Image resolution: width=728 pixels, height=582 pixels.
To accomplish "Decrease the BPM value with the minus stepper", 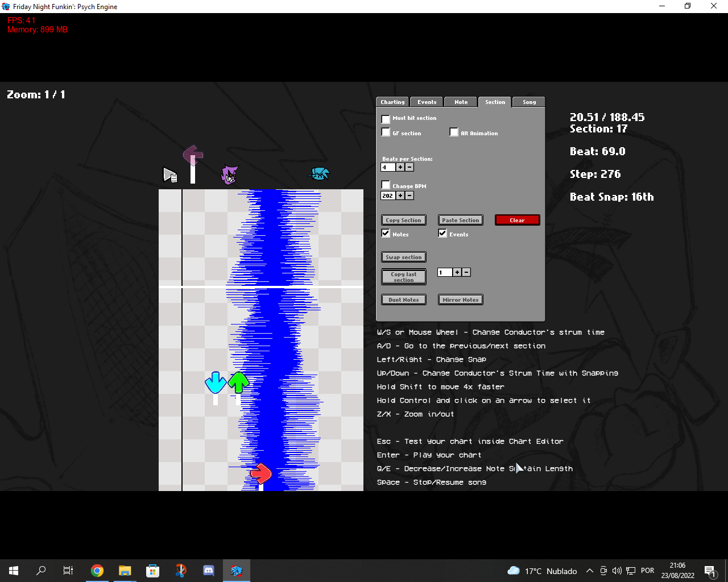I will (409, 196).
